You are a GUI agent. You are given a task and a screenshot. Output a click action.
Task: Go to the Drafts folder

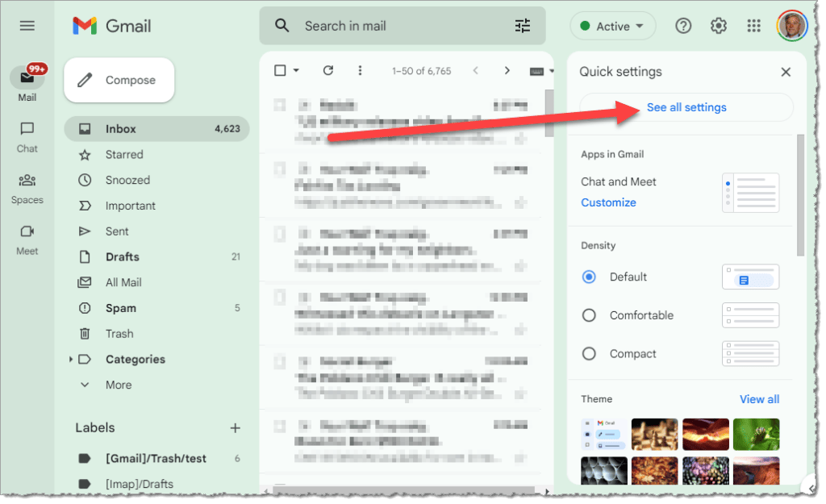click(x=122, y=256)
